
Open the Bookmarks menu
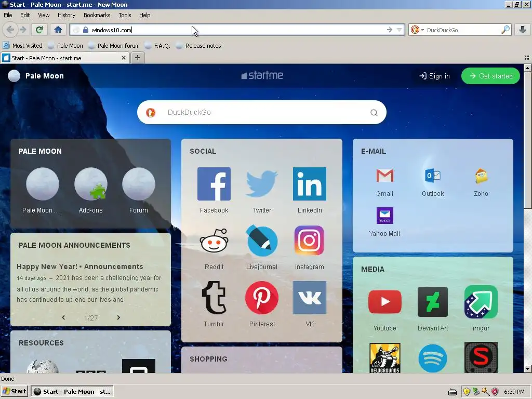(97, 15)
